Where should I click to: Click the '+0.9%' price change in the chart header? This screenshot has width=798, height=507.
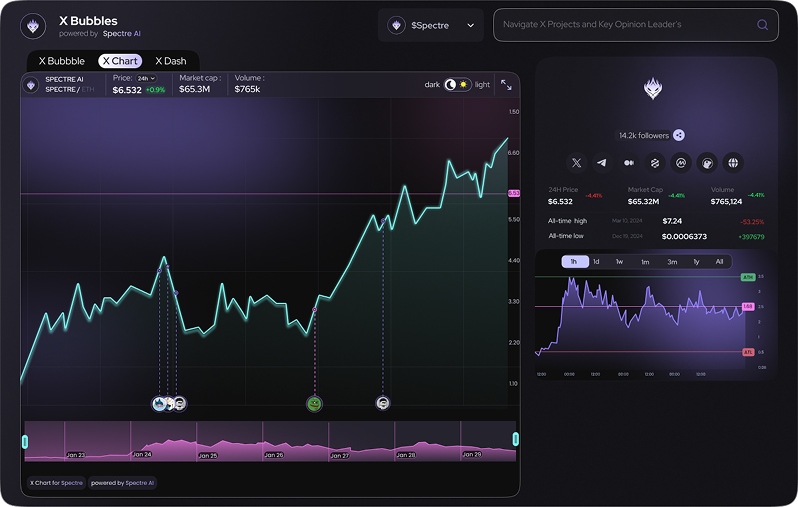point(156,90)
